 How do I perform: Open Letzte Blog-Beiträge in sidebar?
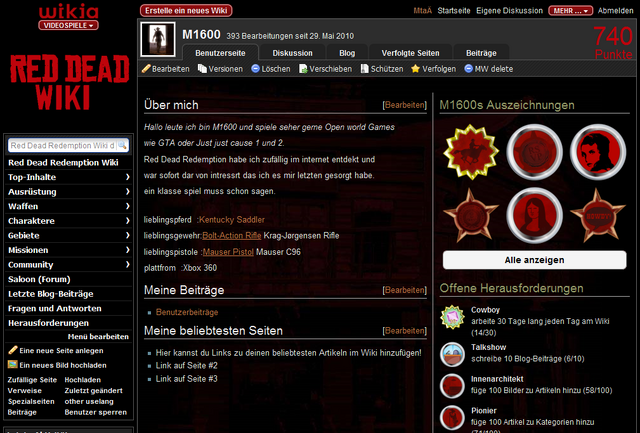(51, 294)
